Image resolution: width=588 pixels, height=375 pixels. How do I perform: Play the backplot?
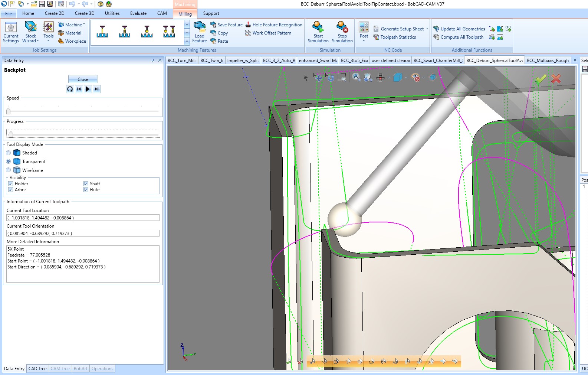coord(88,89)
